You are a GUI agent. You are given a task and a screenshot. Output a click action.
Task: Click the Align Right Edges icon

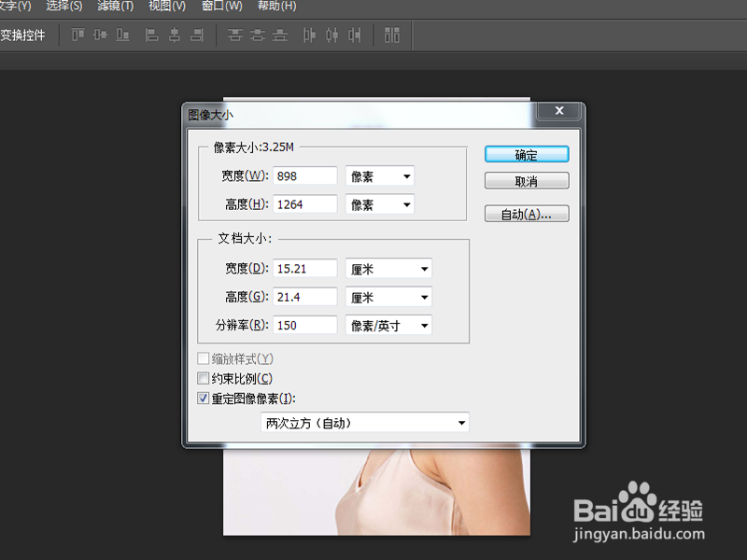coord(197,35)
